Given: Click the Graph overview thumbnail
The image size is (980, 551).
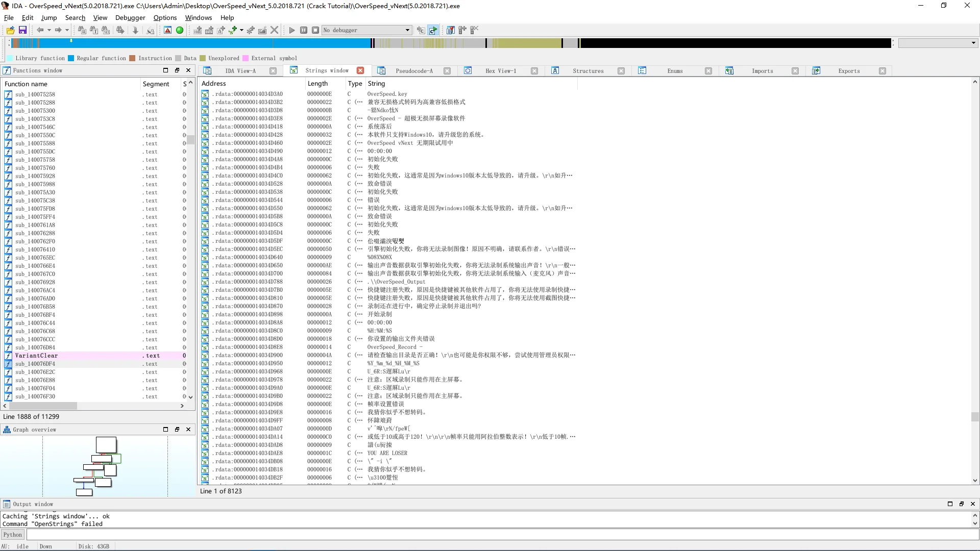Looking at the screenshot, I should tap(97, 466).
